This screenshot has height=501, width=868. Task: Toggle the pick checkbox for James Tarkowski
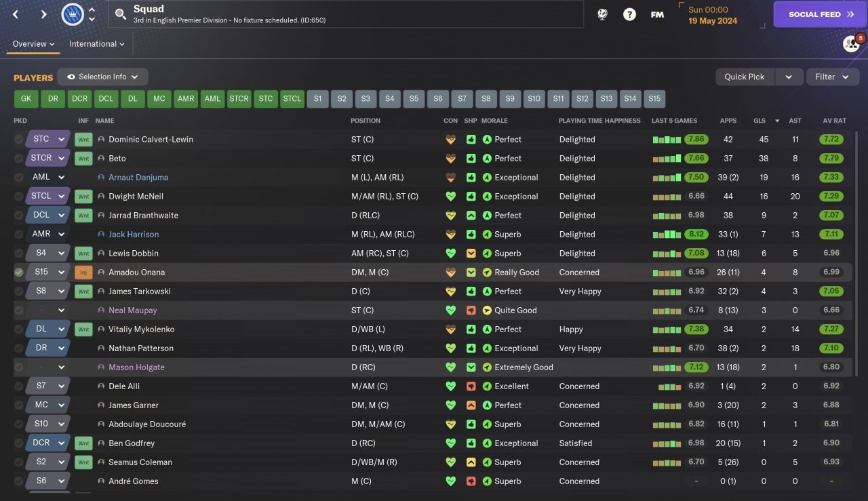tap(19, 292)
